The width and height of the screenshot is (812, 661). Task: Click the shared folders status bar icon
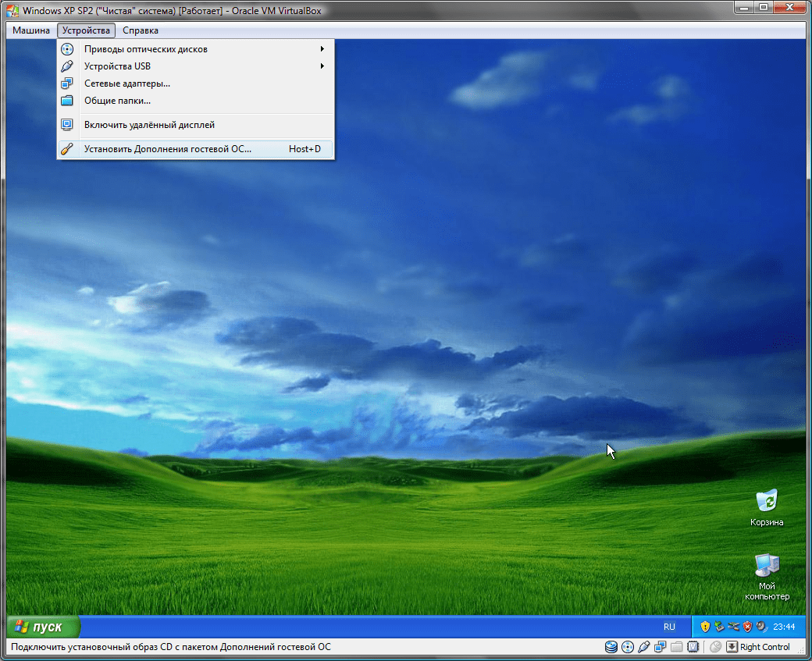[676, 647]
